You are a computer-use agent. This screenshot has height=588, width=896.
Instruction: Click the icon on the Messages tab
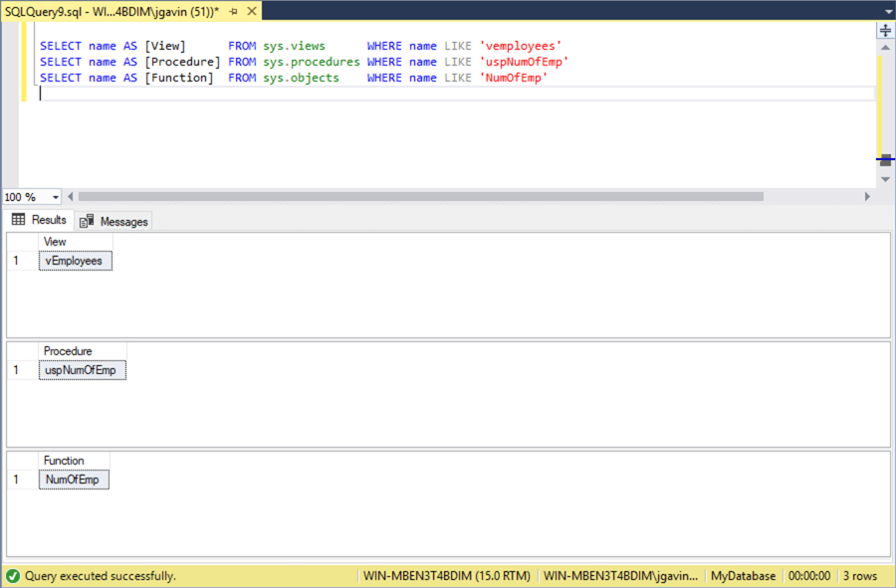tap(88, 221)
